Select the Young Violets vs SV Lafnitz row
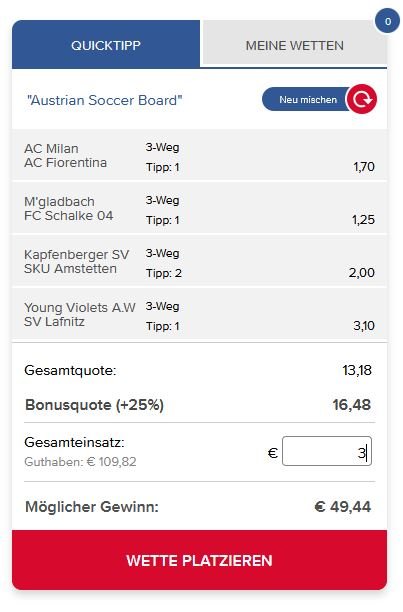The image size is (403, 612). (x=199, y=315)
